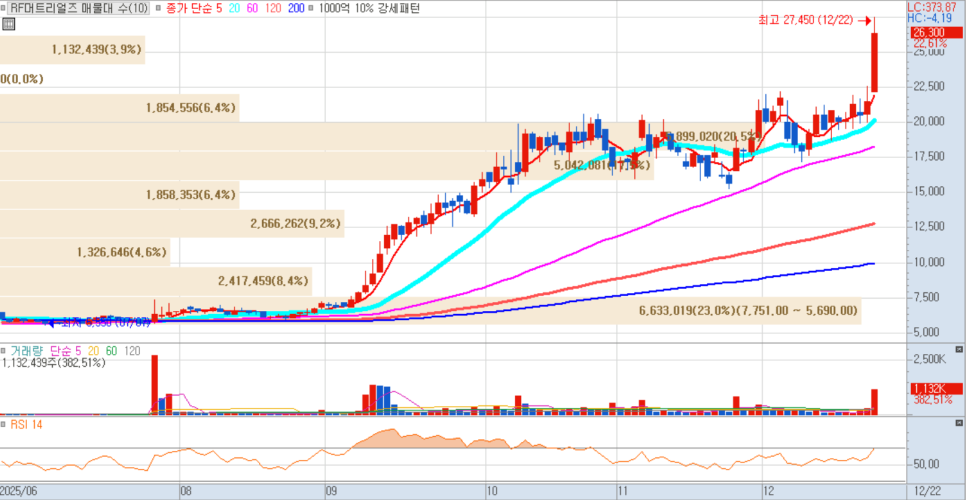Click the 09 month label on date axis
The width and height of the screenshot is (966, 500).
[x=332, y=491]
